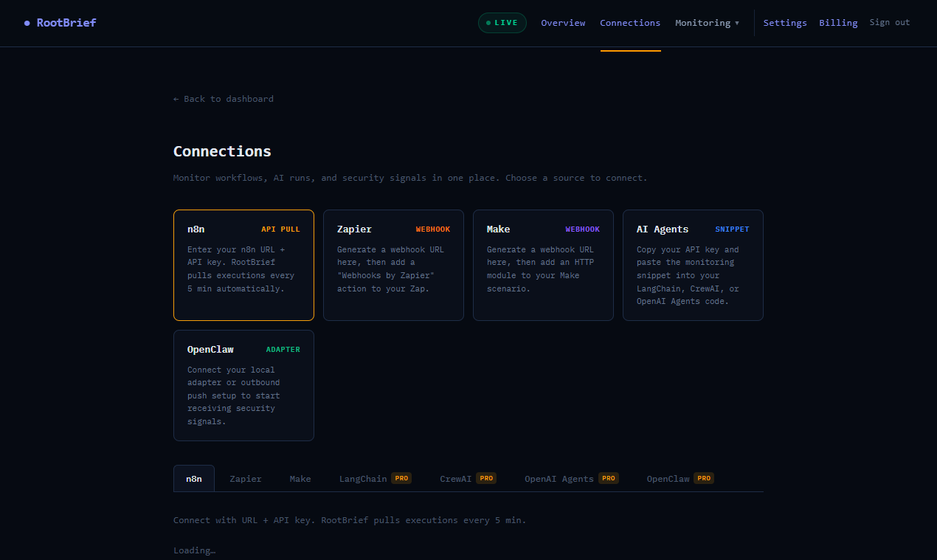Switch to the Make tab
Viewport: 937px width, 560px height.
point(300,479)
